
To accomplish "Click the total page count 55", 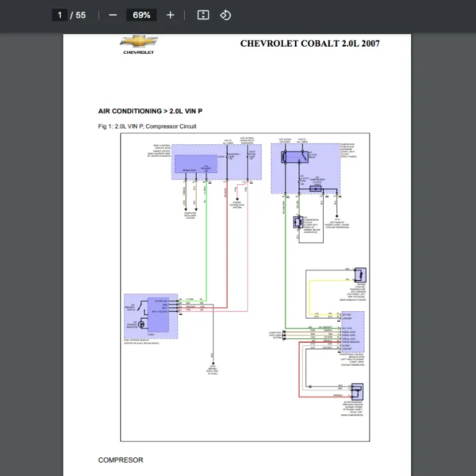I will click(81, 15).
